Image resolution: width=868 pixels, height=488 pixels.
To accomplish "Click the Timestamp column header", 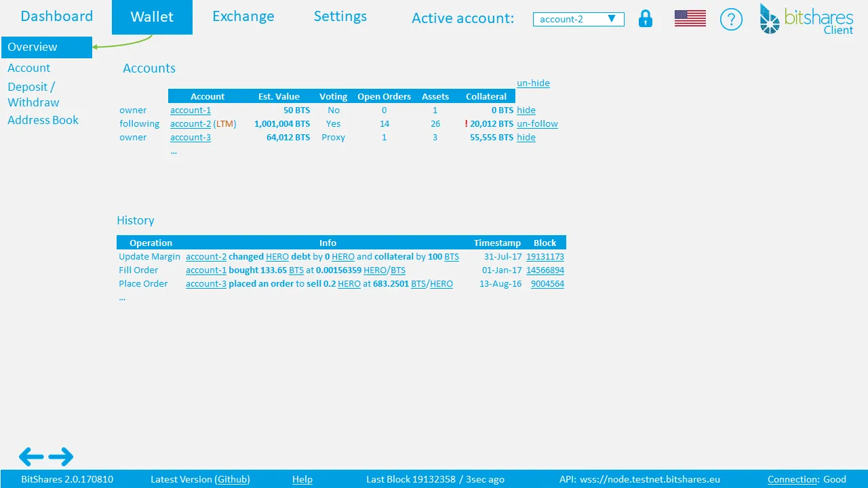I will point(497,243).
